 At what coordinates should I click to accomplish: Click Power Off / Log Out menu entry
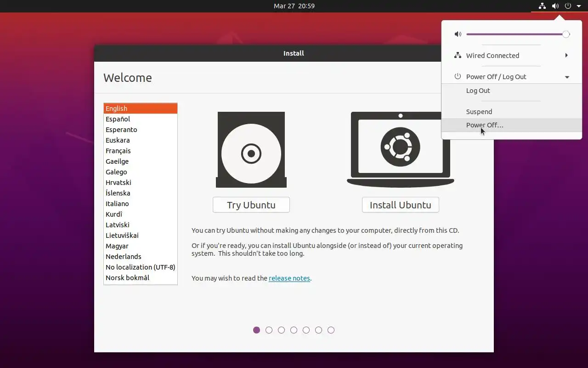[x=512, y=77]
